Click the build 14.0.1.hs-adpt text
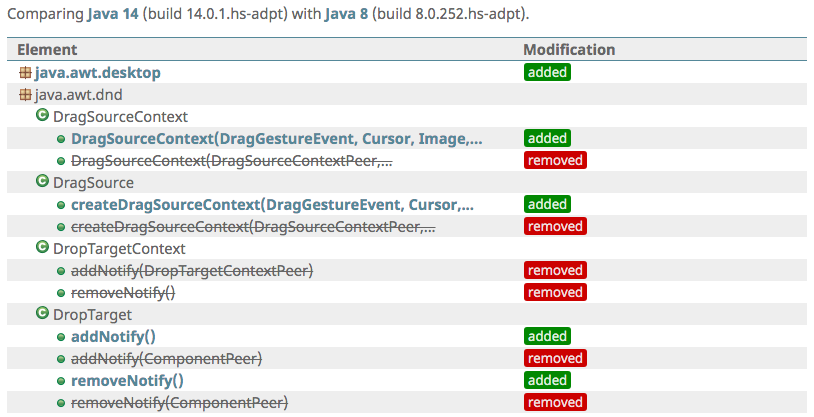 [x=215, y=14]
